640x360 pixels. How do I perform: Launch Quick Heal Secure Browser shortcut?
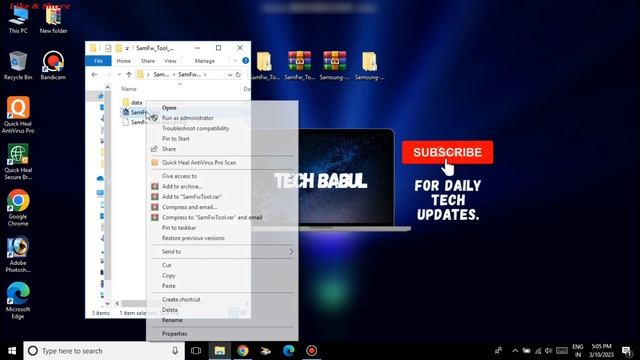(18, 162)
